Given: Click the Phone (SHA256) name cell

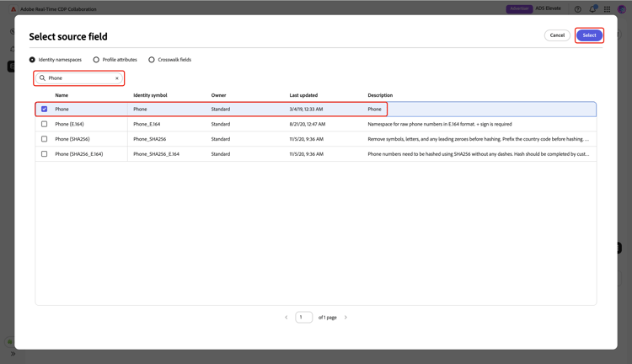Looking at the screenshot, I should (72, 139).
